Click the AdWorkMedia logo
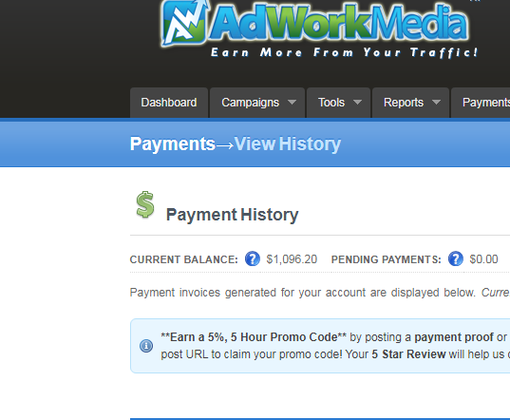This screenshot has width=510, height=420. [315, 24]
